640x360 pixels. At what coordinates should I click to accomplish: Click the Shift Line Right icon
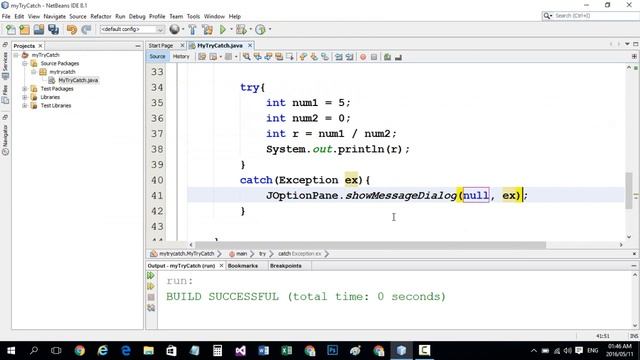[349, 57]
